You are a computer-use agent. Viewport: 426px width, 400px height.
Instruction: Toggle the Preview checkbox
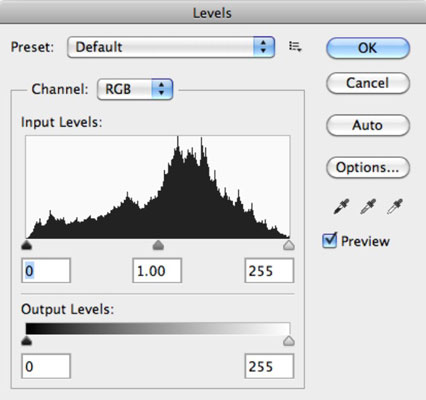[x=330, y=240]
